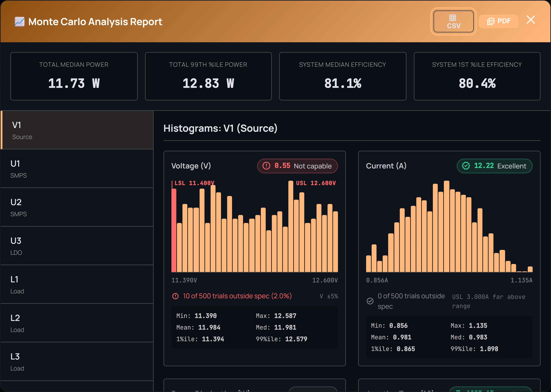This screenshot has height=392, width=551.
Task: Click the 'Voltage (V)' chart title
Action: (191, 166)
